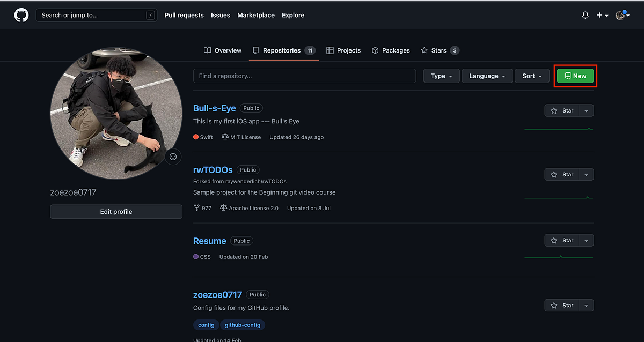Open the Sort dropdown
The width and height of the screenshot is (644, 342).
(531, 76)
